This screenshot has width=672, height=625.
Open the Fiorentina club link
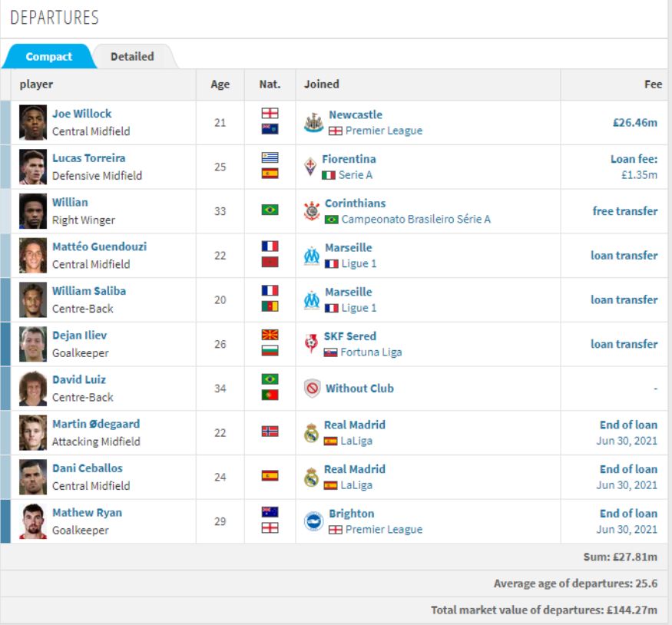pyautogui.click(x=349, y=159)
